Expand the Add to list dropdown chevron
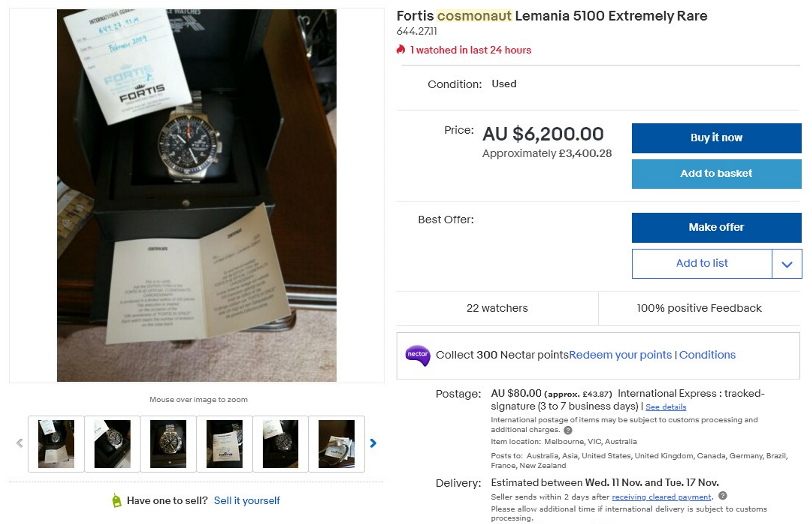 point(787,264)
